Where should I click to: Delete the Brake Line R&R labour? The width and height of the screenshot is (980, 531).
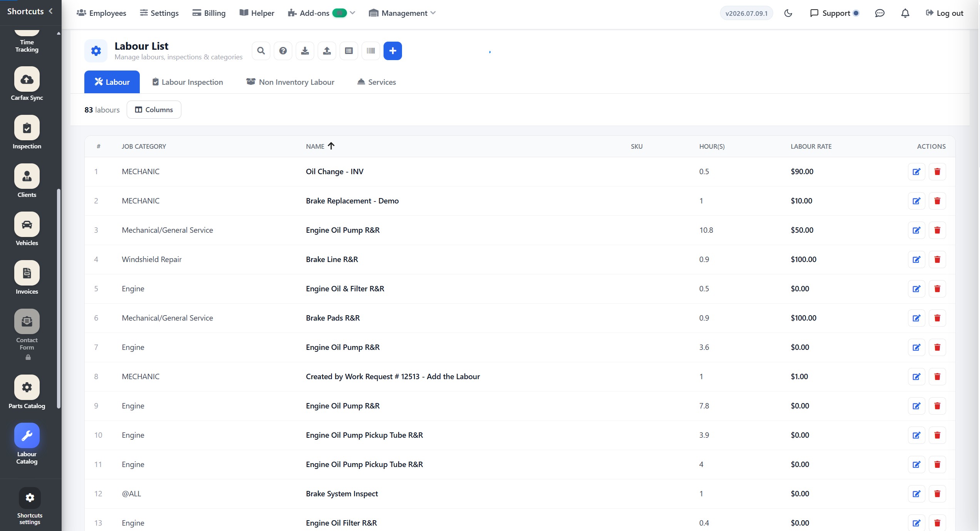pos(937,259)
